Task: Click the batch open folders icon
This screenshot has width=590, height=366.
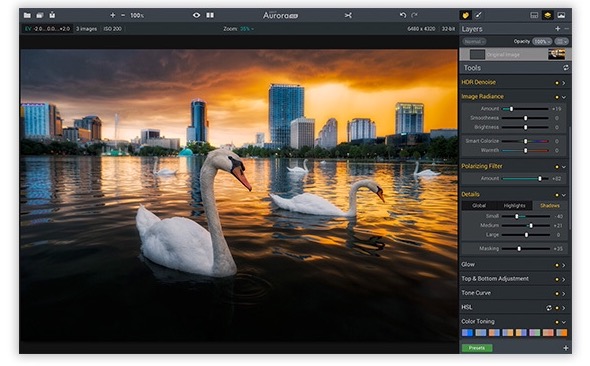Action: coord(40,15)
